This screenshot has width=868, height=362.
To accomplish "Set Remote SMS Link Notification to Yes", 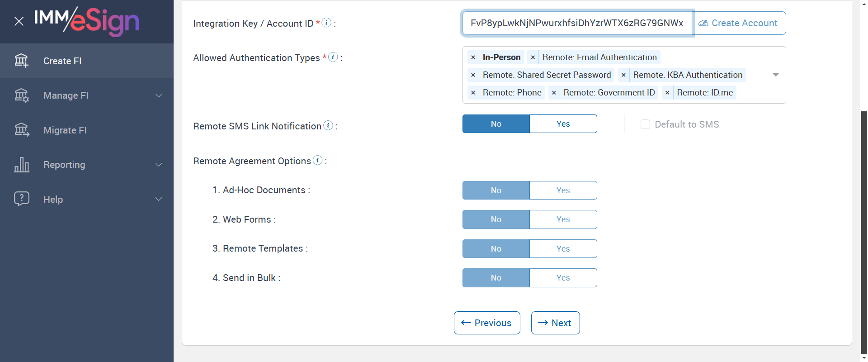I will 563,124.
